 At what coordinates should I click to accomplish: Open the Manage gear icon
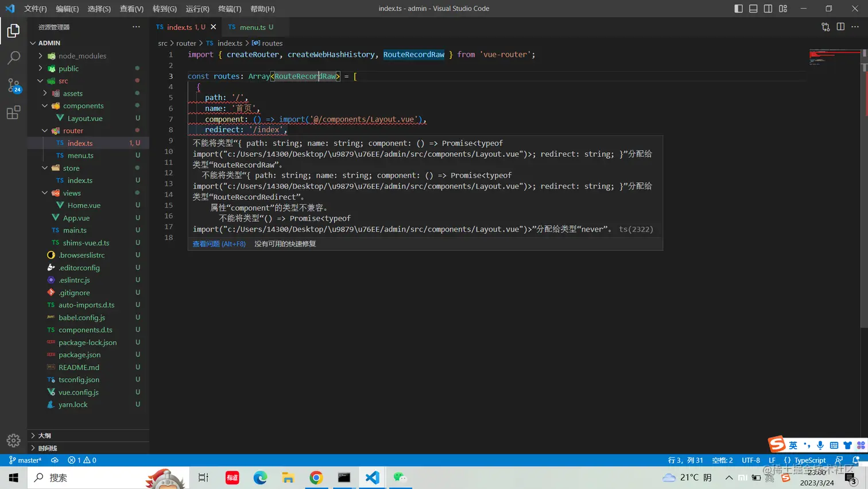(13, 440)
